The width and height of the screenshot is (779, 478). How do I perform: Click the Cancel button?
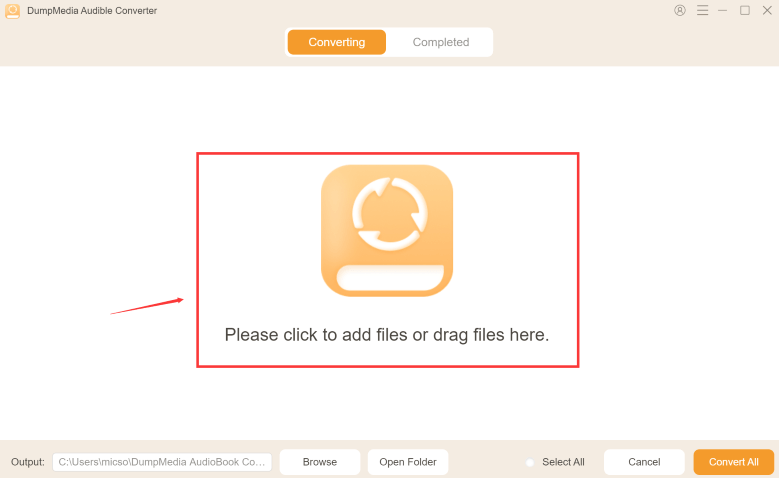pyautogui.click(x=644, y=462)
